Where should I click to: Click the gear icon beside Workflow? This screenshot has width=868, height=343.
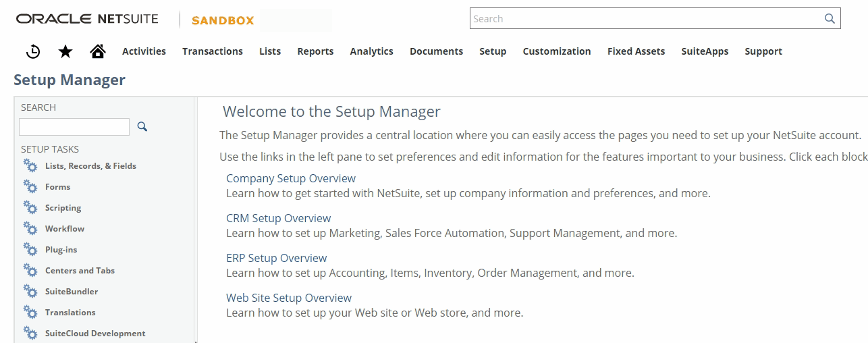(x=30, y=229)
